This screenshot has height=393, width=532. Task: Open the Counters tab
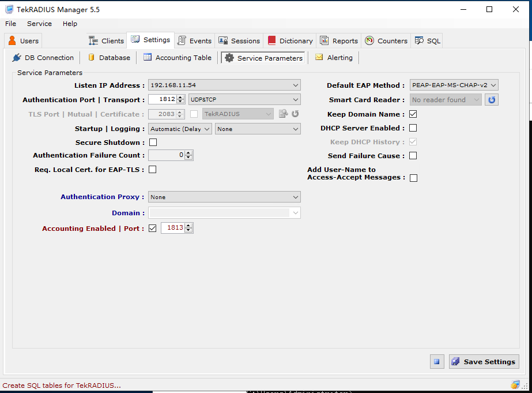coord(386,41)
